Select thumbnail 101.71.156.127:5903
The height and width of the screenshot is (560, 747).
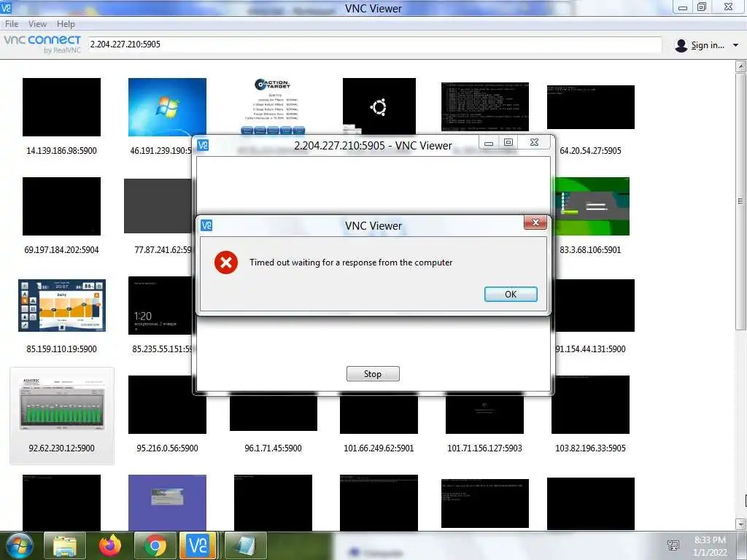tap(484, 414)
